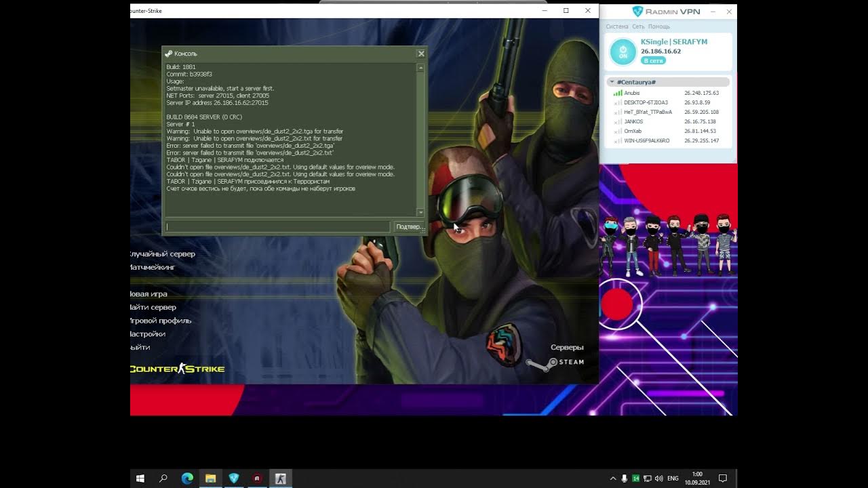Switch the ENG input language
This screenshot has height=488, width=868.
coord(673,479)
